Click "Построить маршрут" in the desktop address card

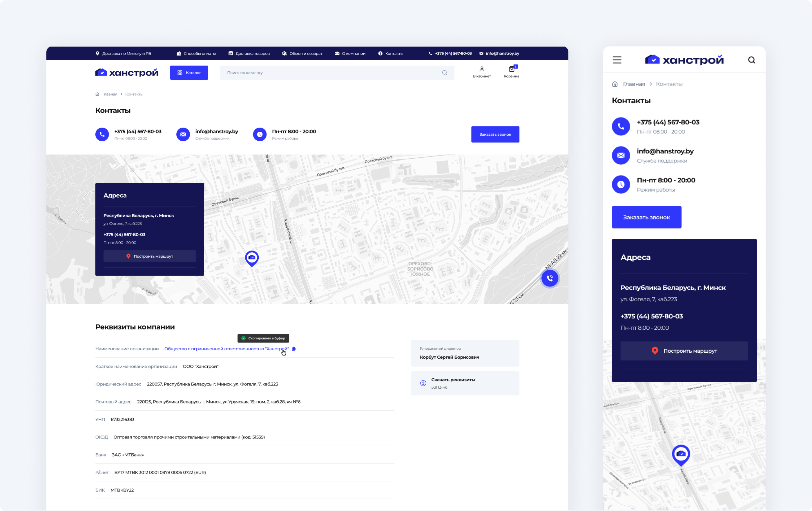click(149, 256)
